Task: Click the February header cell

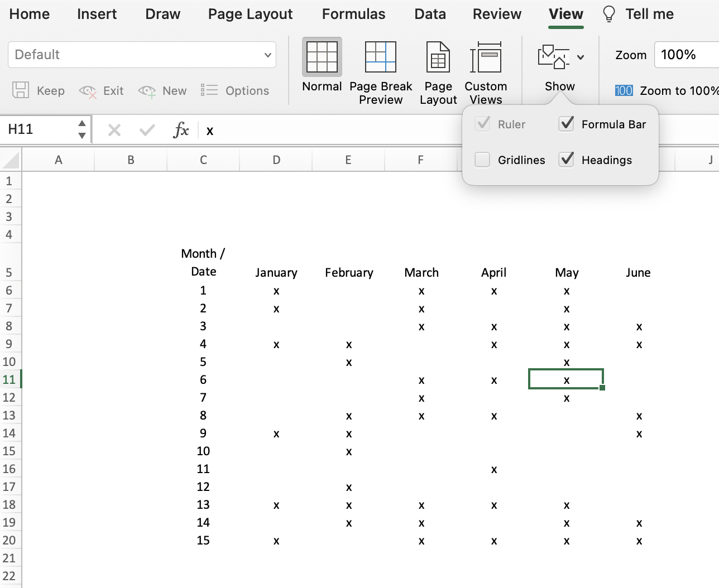Action: [349, 272]
